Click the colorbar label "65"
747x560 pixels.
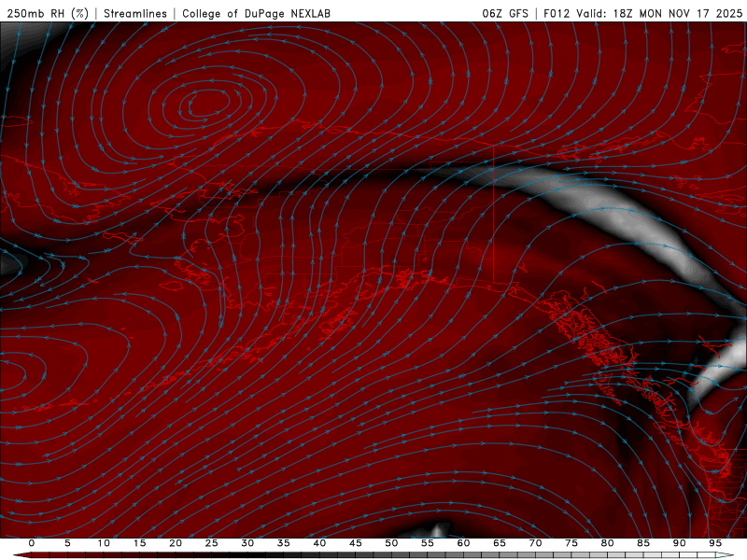(x=500, y=543)
